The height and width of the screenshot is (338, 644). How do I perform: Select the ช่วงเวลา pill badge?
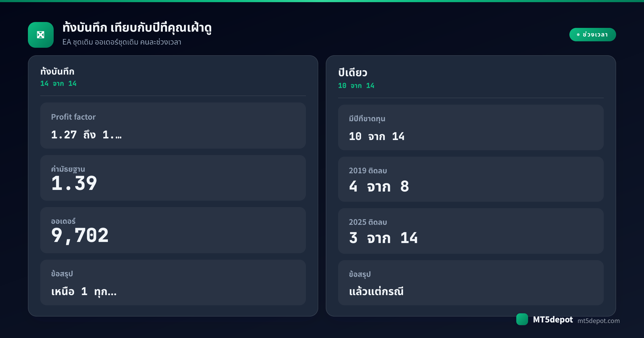pos(592,35)
